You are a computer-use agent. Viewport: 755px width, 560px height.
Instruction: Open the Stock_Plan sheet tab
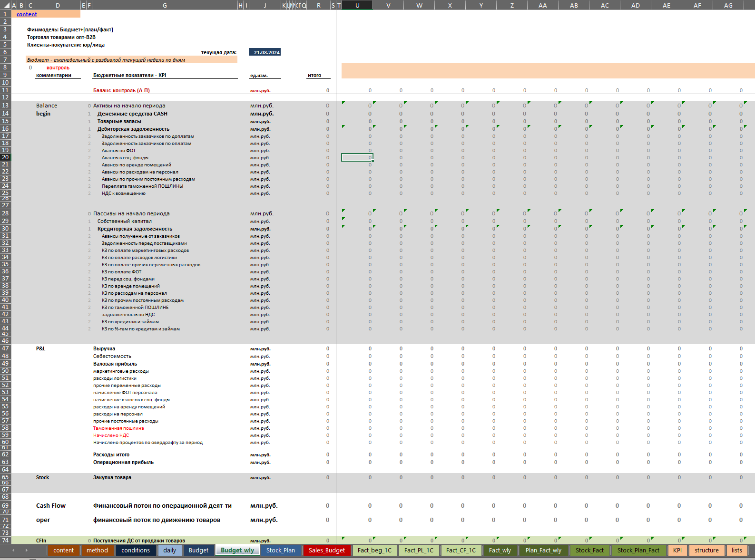pos(280,550)
